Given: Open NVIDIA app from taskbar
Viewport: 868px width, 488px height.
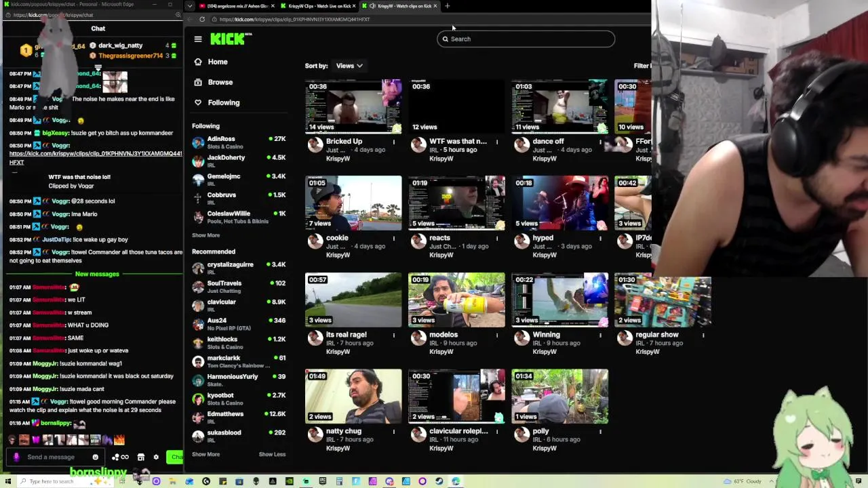Looking at the screenshot, I should [289, 481].
